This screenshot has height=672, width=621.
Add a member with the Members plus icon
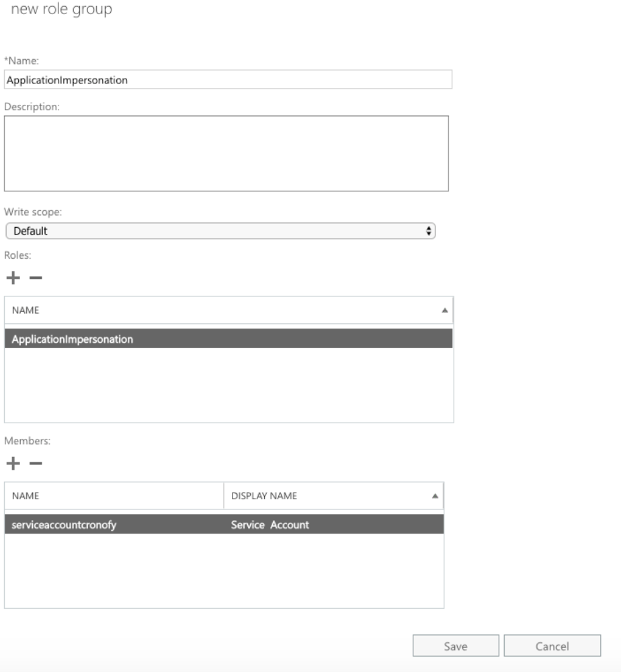click(13, 463)
